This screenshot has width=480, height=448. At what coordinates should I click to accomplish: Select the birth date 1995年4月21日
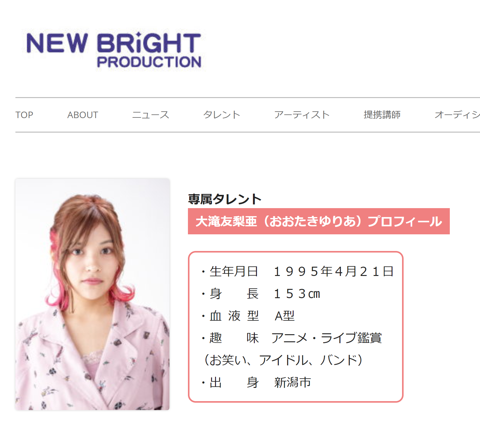click(x=334, y=272)
